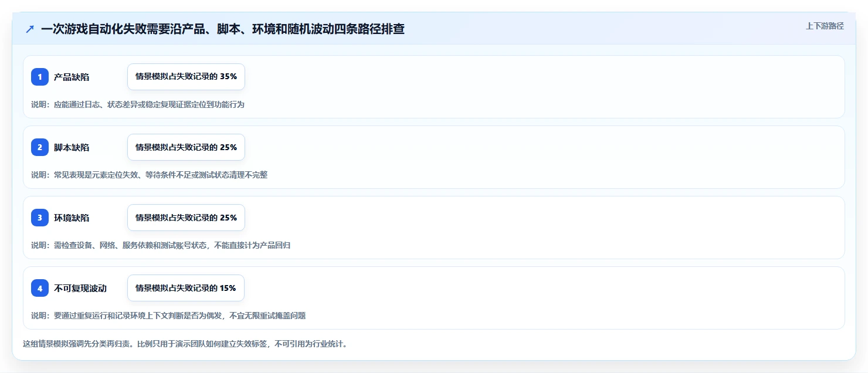This screenshot has width=868, height=373.
Task: Select the 脚本缺陷 label
Action: (x=72, y=147)
